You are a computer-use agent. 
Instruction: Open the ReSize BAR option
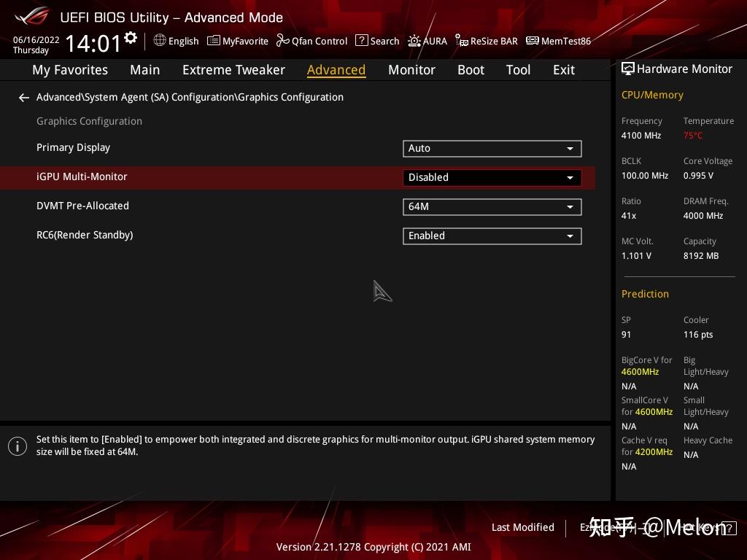pyautogui.click(x=486, y=41)
